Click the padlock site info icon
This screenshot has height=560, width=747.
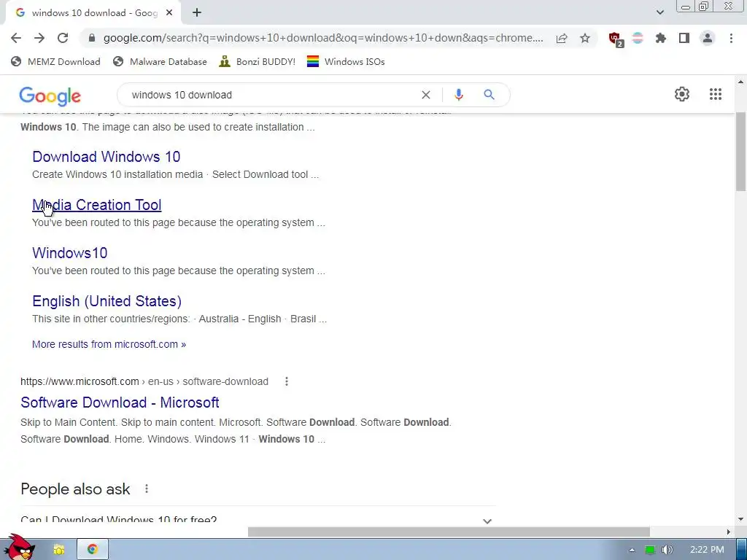click(x=92, y=38)
